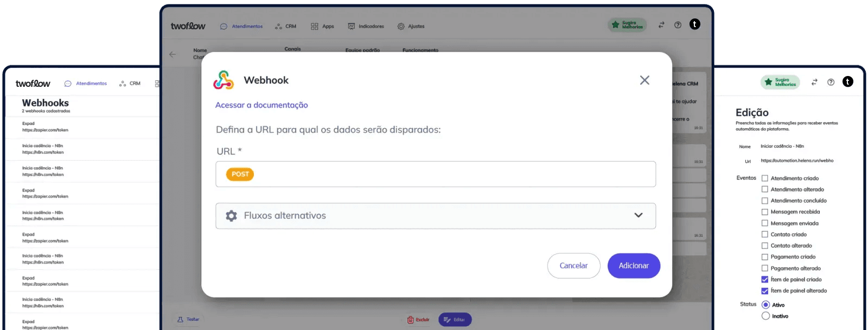Select Inativo status radio button
The height and width of the screenshot is (330, 868).
coord(765,316)
